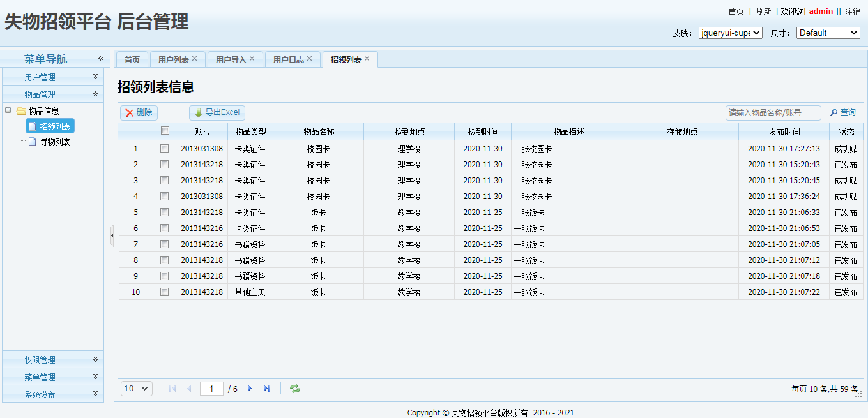Collapse the 菜单导航 sidebar with double-arrow
The image size is (868, 418).
pyautogui.click(x=101, y=59)
